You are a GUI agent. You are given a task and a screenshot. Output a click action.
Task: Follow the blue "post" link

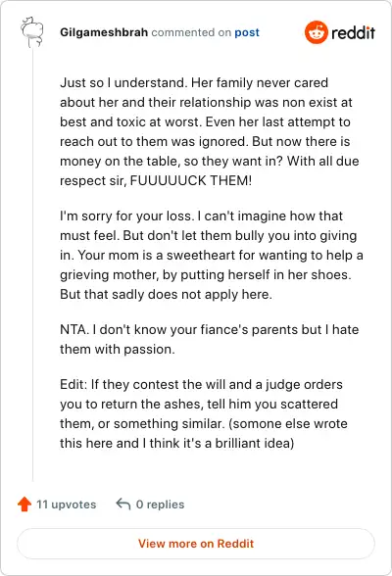tap(247, 32)
